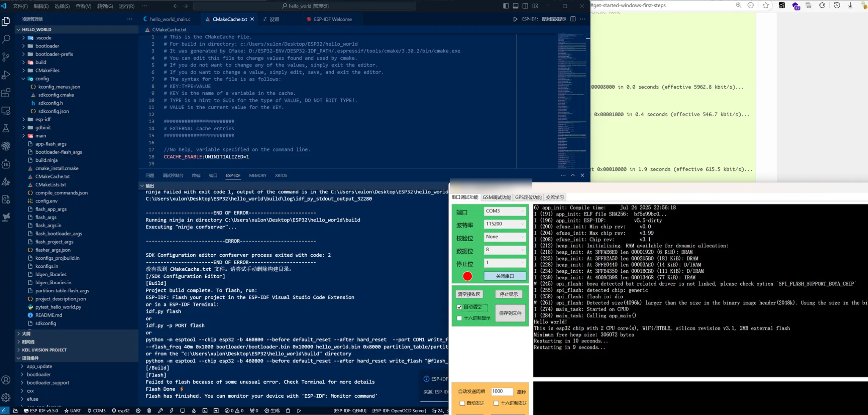Open the browser history clock icon
868x415 pixels.
[837, 5]
